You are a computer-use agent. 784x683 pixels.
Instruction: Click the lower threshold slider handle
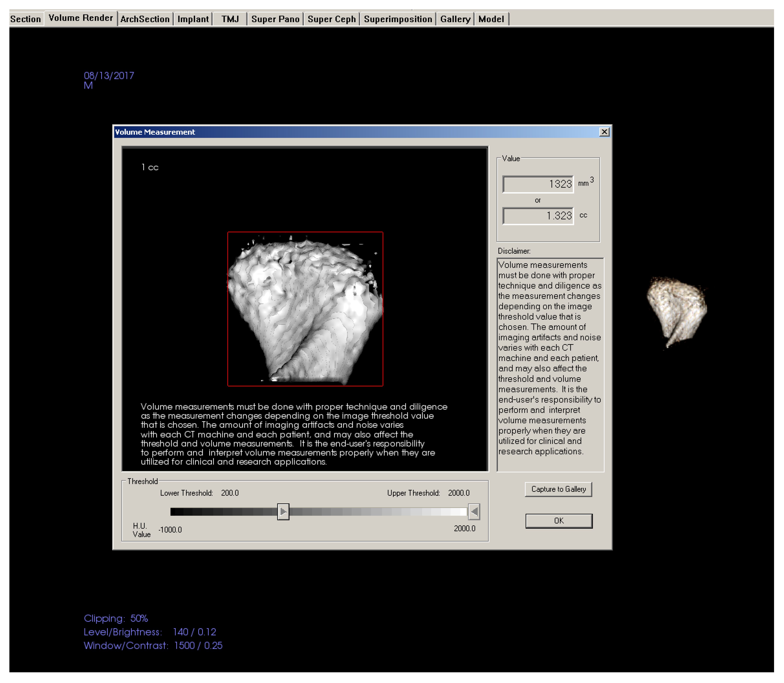coord(283,511)
